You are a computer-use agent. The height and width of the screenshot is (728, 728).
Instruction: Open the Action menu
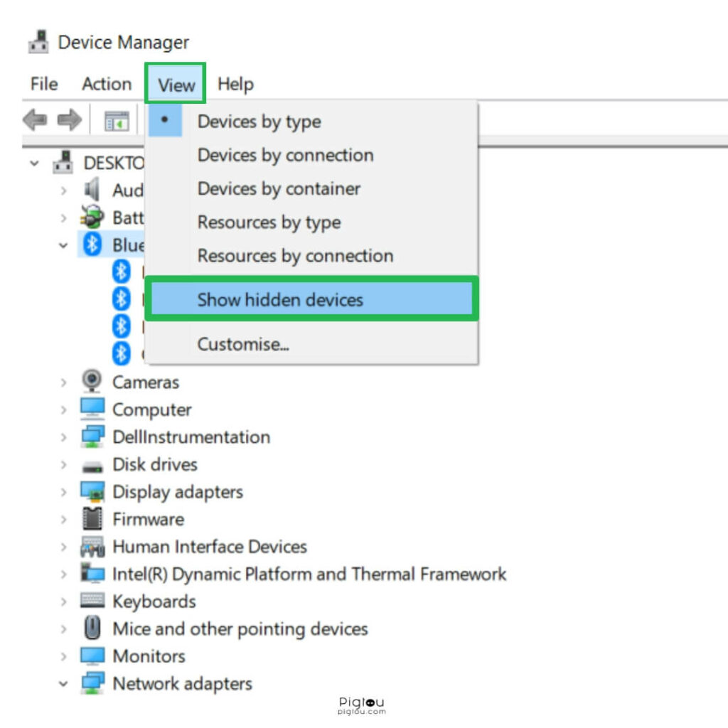(107, 84)
